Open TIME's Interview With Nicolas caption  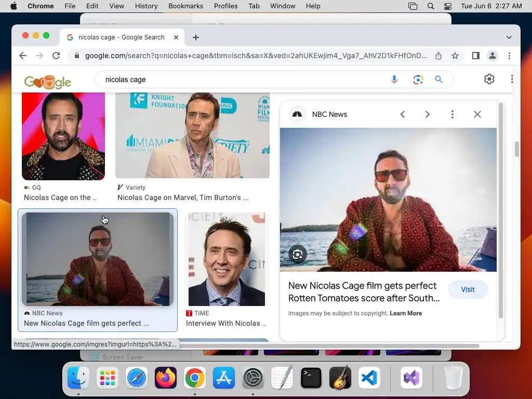226,323
